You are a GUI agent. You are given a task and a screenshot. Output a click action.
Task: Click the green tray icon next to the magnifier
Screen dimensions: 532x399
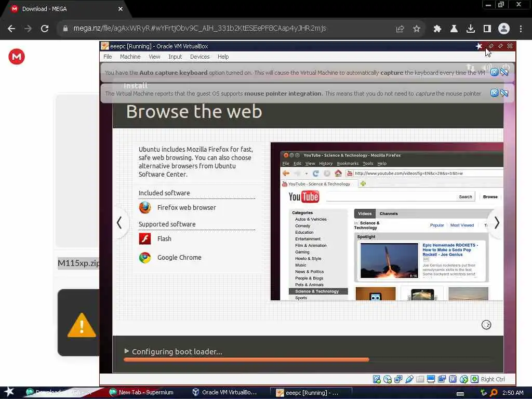(x=484, y=393)
